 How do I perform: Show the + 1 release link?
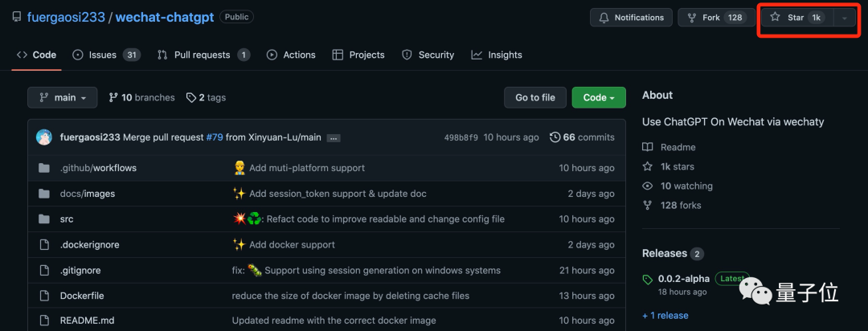click(665, 316)
